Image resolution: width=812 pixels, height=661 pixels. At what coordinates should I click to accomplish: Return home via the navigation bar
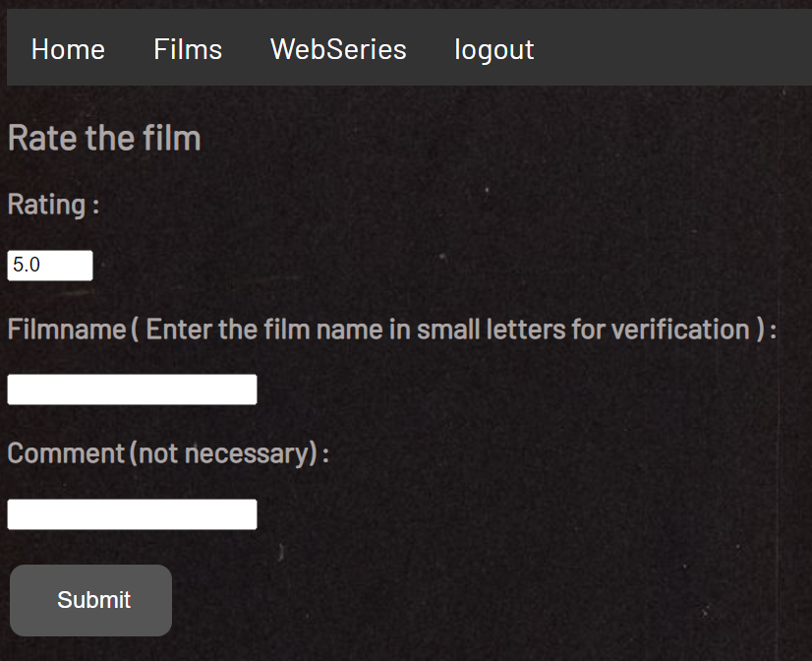click(68, 49)
